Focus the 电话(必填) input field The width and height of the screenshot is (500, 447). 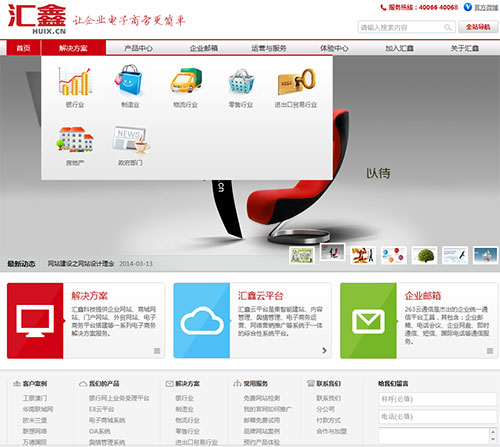pos(438,417)
